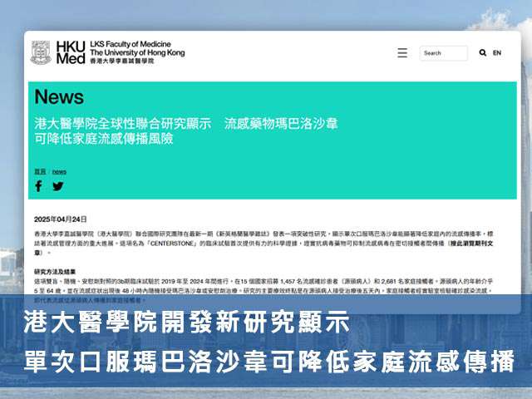Click The University of Hong Kong text
This screenshot has width=532, height=399.
[x=137, y=52]
